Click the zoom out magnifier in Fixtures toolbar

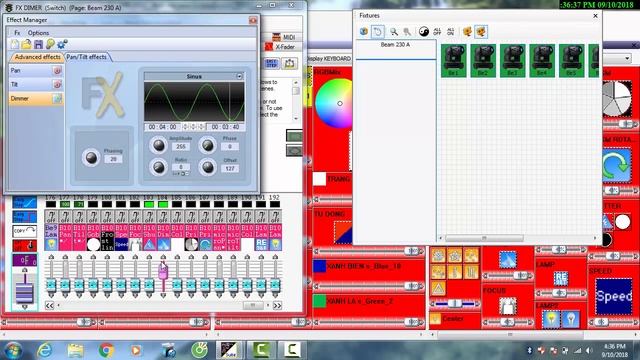[407, 31]
